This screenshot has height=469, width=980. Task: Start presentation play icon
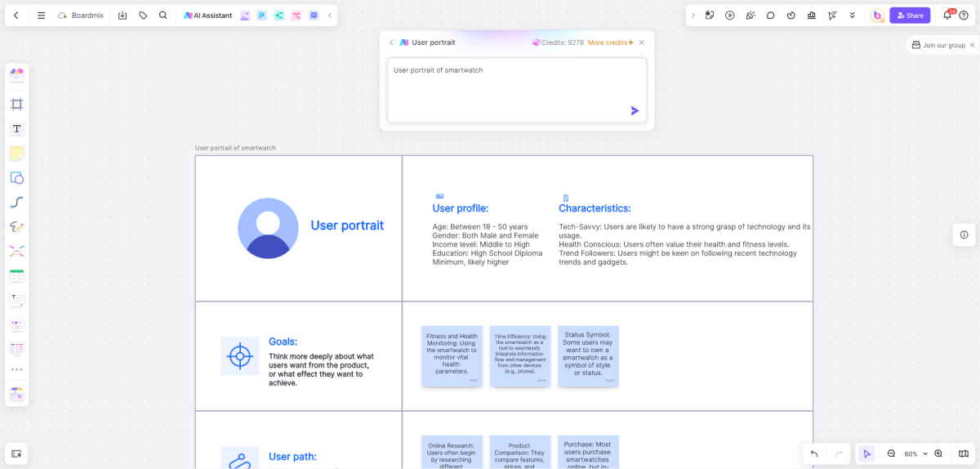[729, 16]
